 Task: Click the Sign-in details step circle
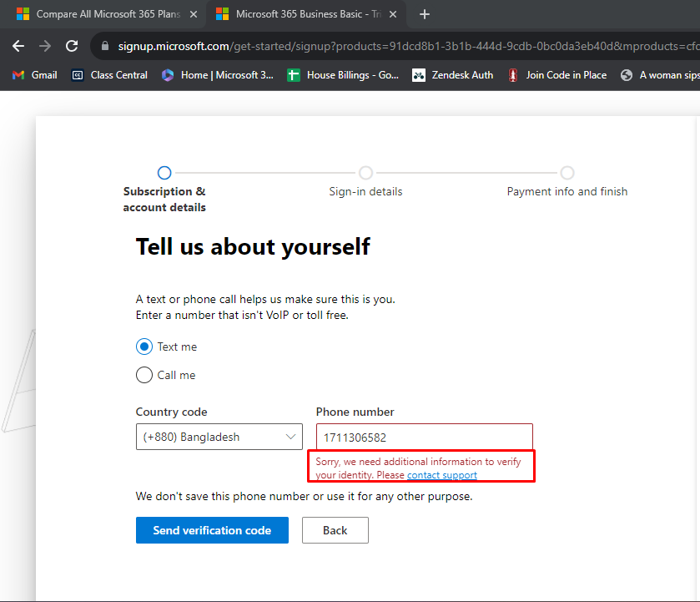tap(365, 173)
